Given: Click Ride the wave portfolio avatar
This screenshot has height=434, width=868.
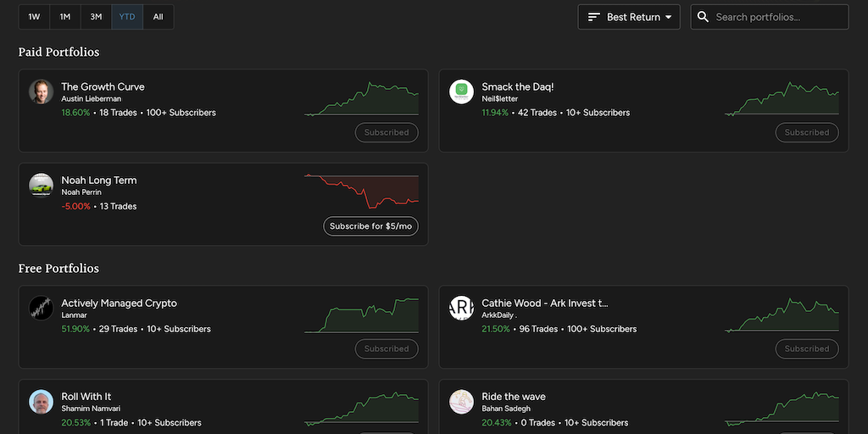Looking at the screenshot, I should tap(461, 402).
